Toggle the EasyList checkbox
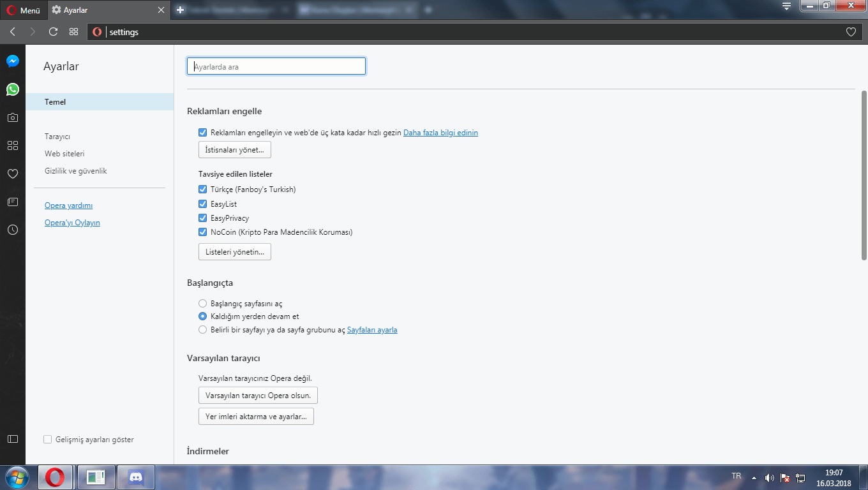Viewport: 868px width, 490px height. click(x=203, y=204)
